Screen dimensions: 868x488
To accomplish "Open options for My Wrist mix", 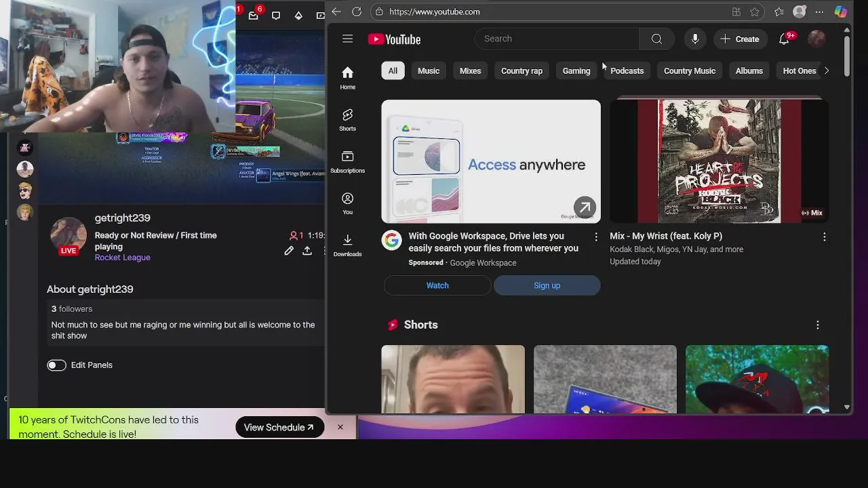I will tap(824, 237).
